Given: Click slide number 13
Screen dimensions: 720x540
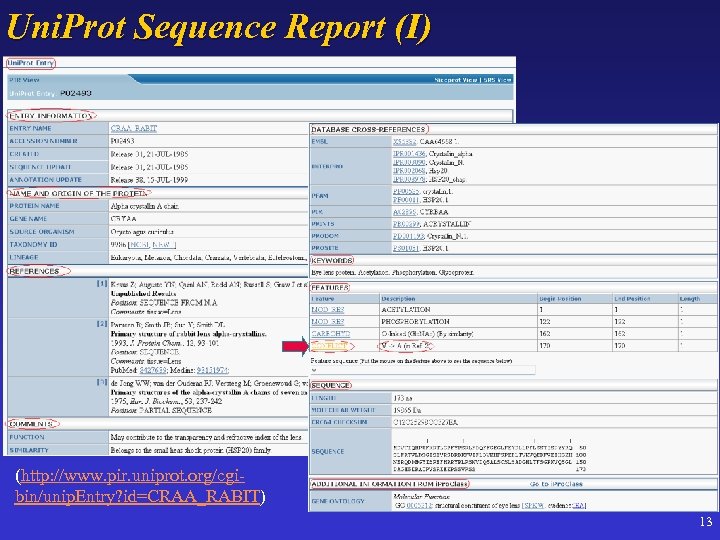Looking at the screenshot, I should 706,522.
